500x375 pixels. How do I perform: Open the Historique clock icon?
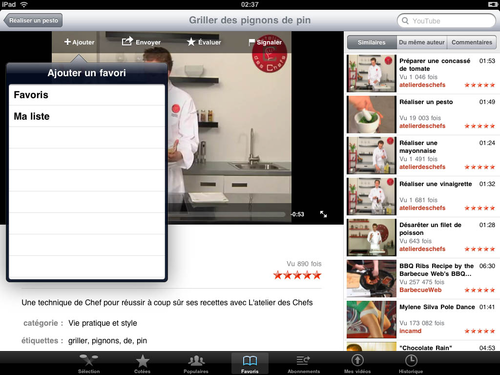click(411, 360)
